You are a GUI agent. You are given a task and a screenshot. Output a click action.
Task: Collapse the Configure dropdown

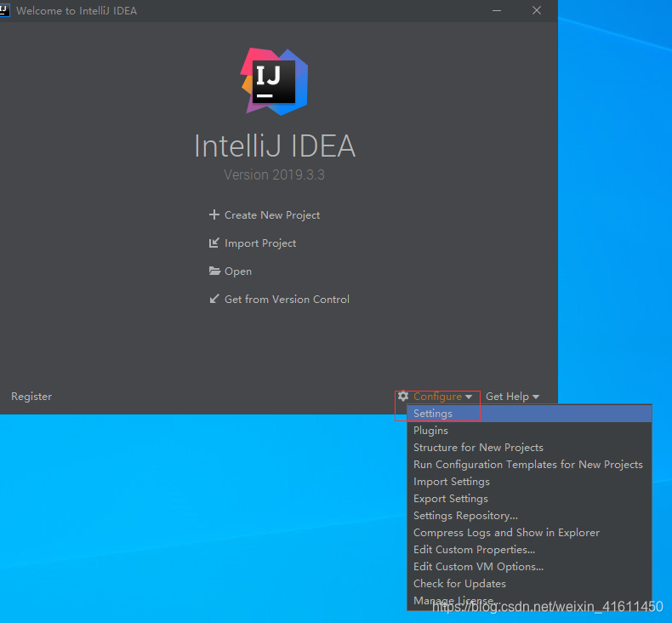[442, 397]
